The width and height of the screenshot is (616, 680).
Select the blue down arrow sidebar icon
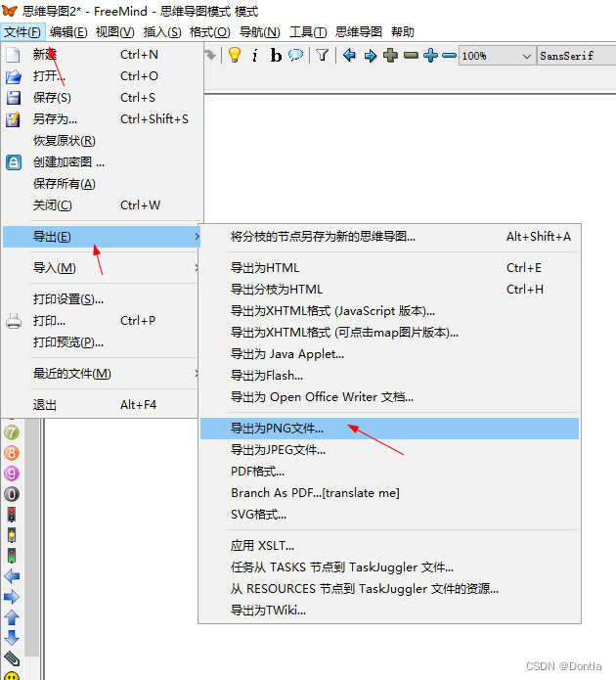(12, 638)
